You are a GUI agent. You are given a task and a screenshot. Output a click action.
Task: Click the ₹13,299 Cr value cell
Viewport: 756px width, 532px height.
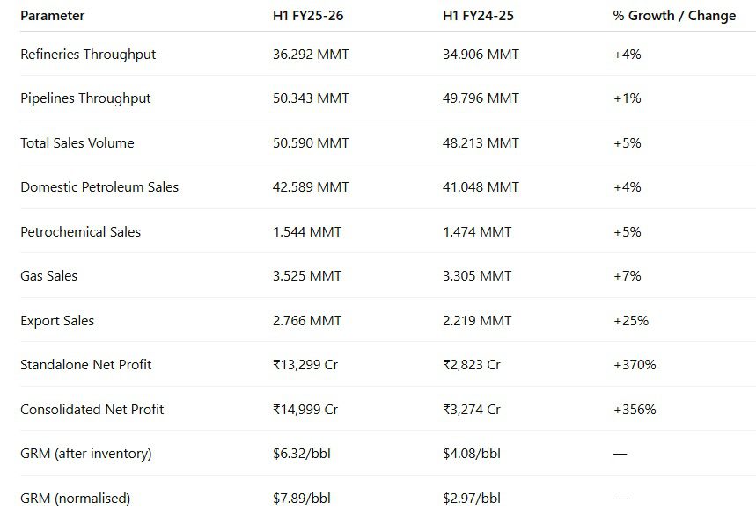coord(305,365)
